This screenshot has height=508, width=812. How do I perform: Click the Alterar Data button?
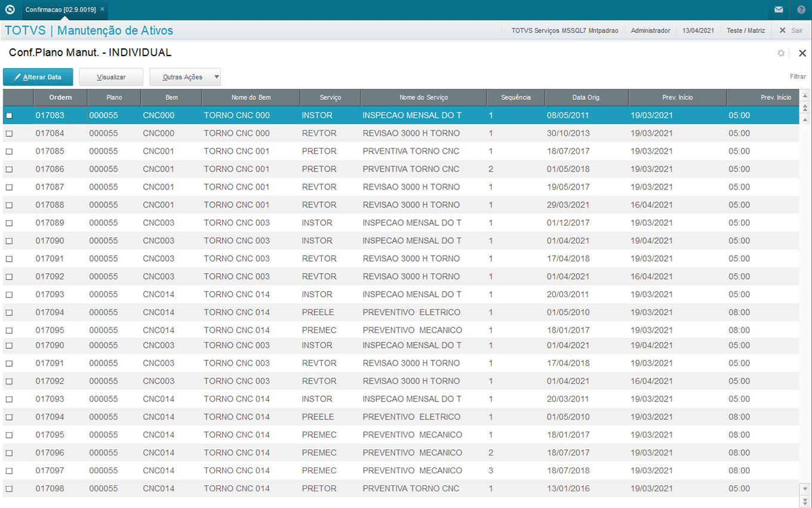pos(38,77)
